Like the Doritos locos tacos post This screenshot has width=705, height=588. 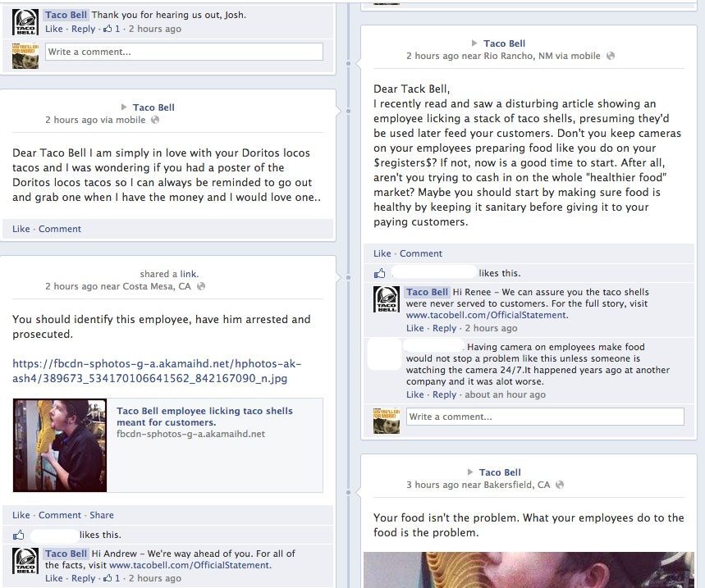click(x=21, y=229)
